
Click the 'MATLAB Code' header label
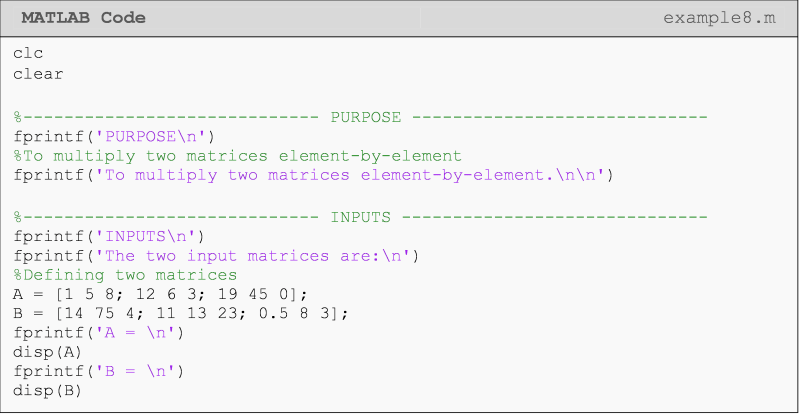coord(83,18)
